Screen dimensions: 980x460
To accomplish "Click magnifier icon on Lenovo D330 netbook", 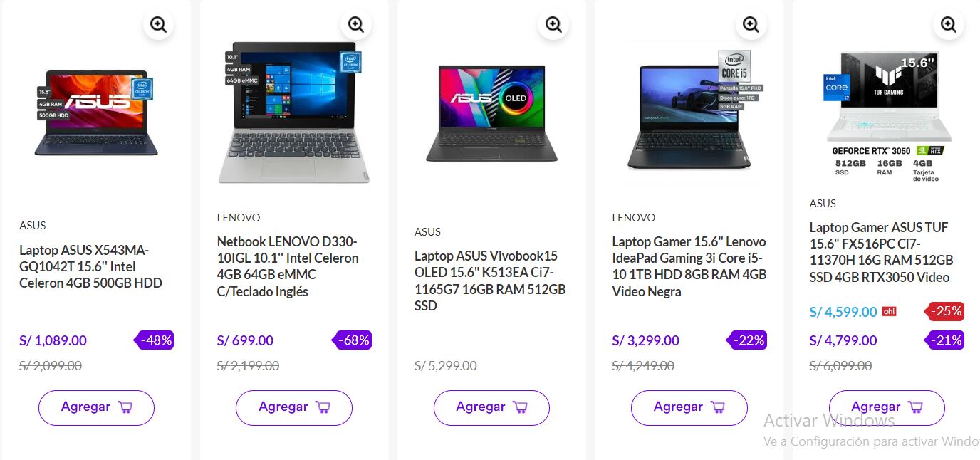I will (x=356, y=25).
